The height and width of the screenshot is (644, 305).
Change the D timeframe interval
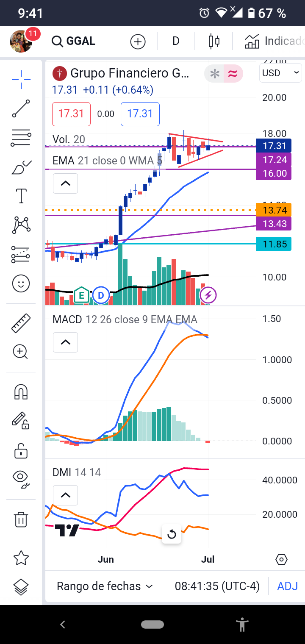click(x=176, y=41)
